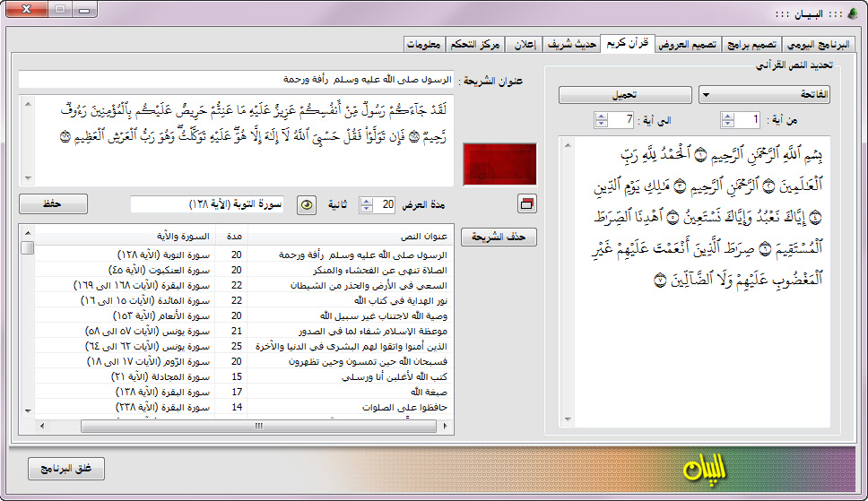Select row موعظة الإسلام شفاء لما في الصدور

pyautogui.click(x=244, y=331)
